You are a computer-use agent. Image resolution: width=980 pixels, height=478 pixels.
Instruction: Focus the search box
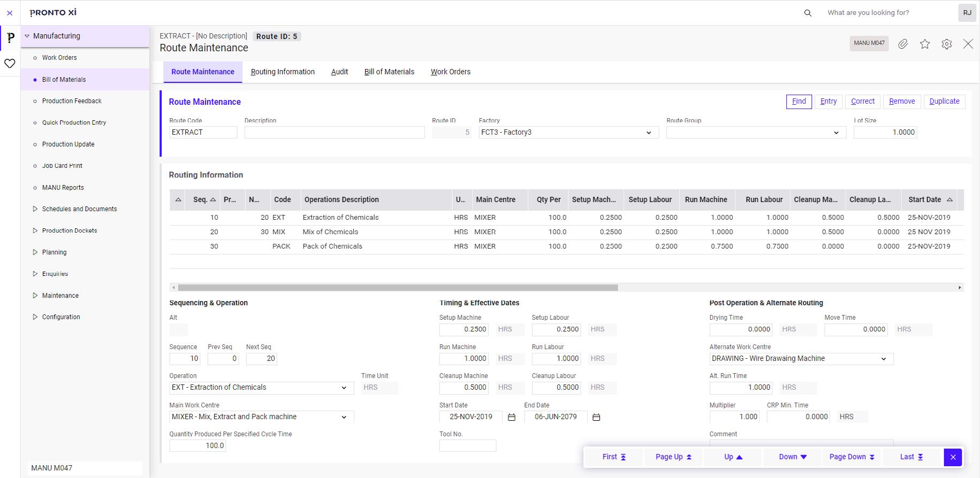pos(888,13)
